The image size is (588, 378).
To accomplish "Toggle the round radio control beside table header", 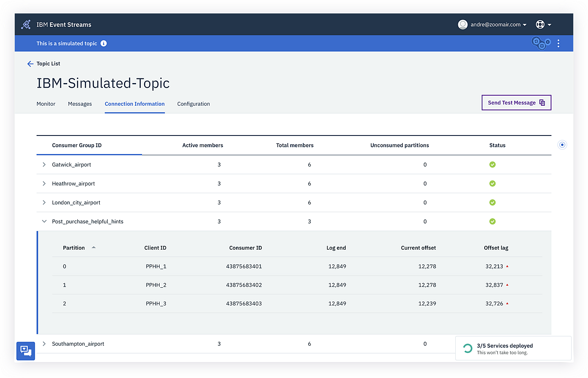I will click(x=562, y=145).
